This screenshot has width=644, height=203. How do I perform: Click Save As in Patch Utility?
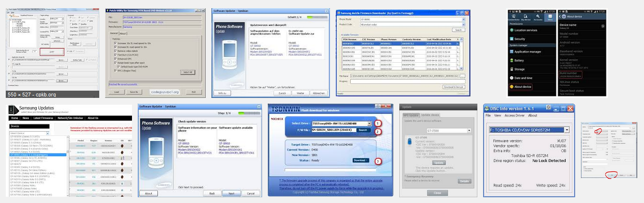(133, 92)
